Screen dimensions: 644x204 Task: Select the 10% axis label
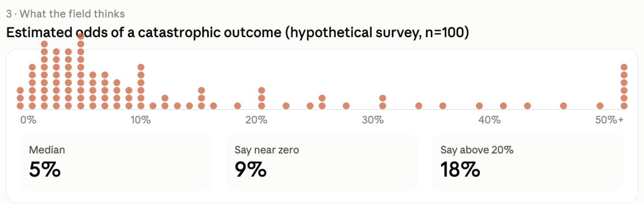[140, 120]
